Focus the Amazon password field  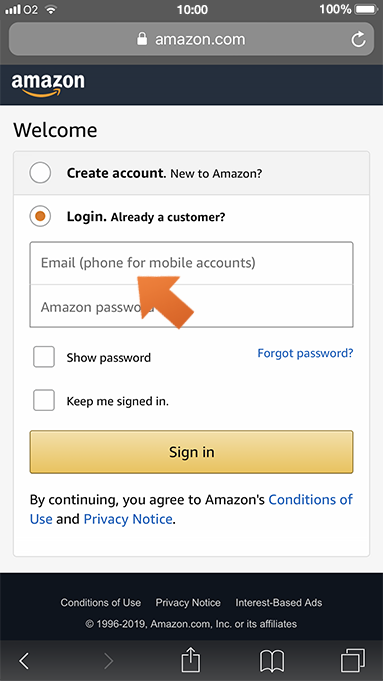tap(192, 306)
